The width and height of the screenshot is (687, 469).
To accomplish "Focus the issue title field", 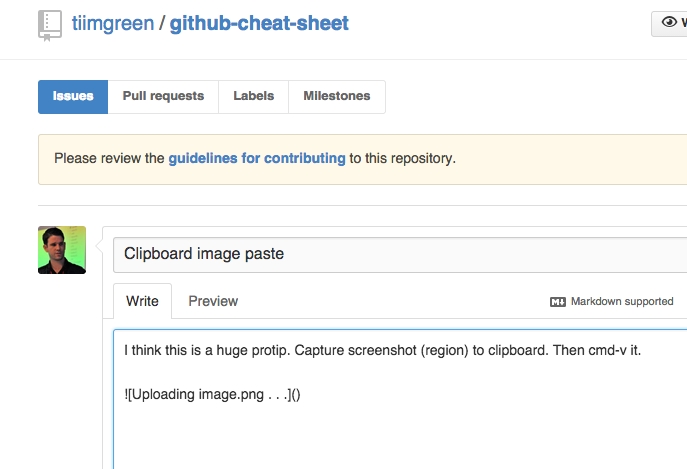I will point(400,254).
